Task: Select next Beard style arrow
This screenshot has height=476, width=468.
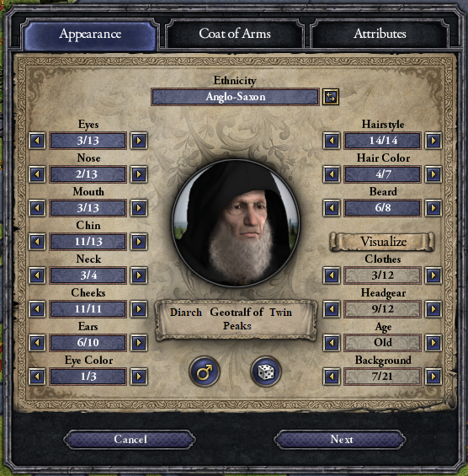Action: (433, 208)
